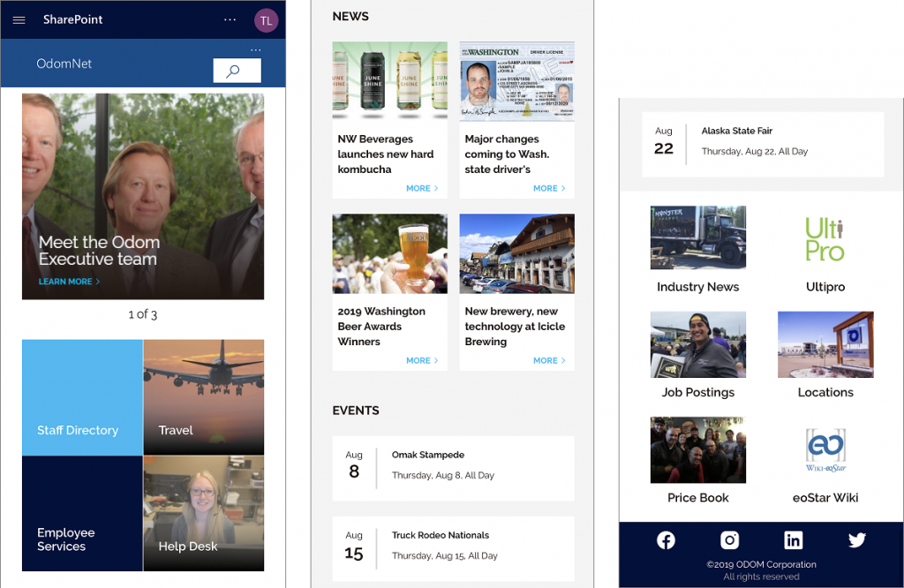The height and width of the screenshot is (588, 904).
Task: Click the Major changes driver's headline
Action: tap(508, 154)
